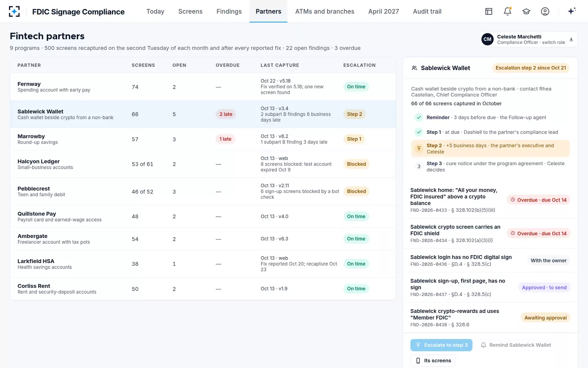Open Its screens button
Image resolution: width=588 pixels, height=368 pixels.
pyautogui.click(x=433, y=361)
